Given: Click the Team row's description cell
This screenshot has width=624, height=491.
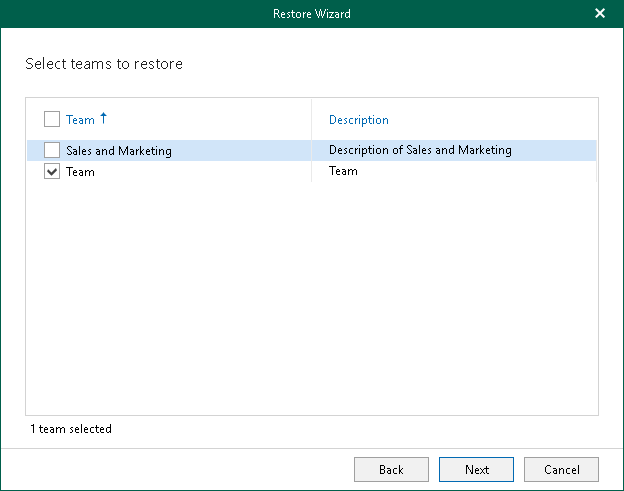Looking at the screenshot, I should tap(343, 172).
